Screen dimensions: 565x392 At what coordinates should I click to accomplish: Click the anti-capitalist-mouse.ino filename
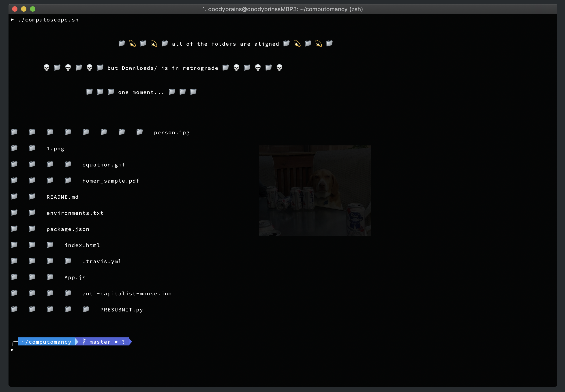tap(127, 294)
